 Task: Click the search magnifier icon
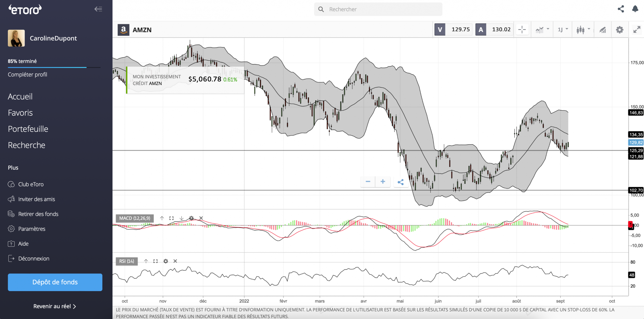coord(321,9)
